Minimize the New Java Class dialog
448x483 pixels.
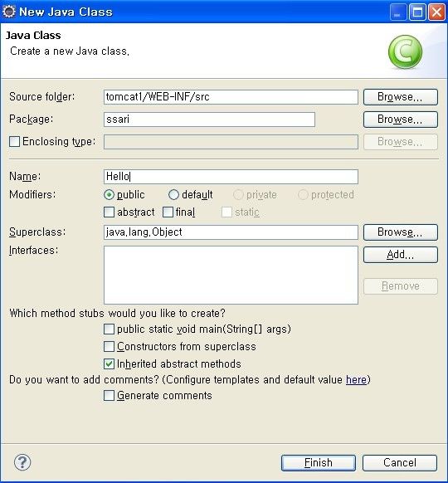tap(398, 12)
